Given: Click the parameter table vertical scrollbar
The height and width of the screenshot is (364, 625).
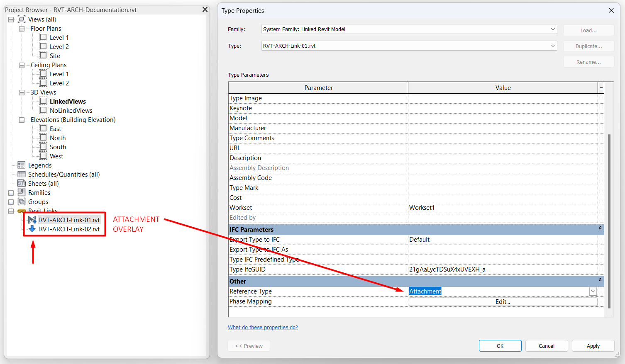Looking at the screenshot, I should pos(609,221).
